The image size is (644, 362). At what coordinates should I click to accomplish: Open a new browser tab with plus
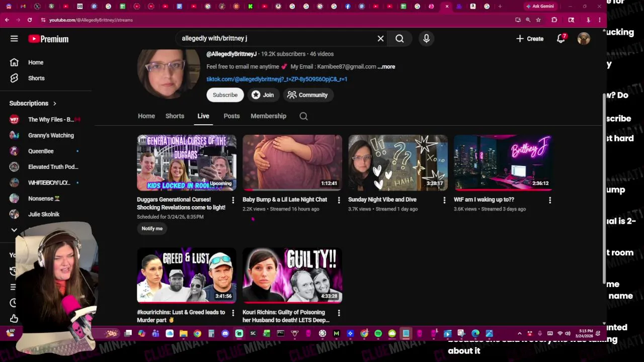coord(500,7)
